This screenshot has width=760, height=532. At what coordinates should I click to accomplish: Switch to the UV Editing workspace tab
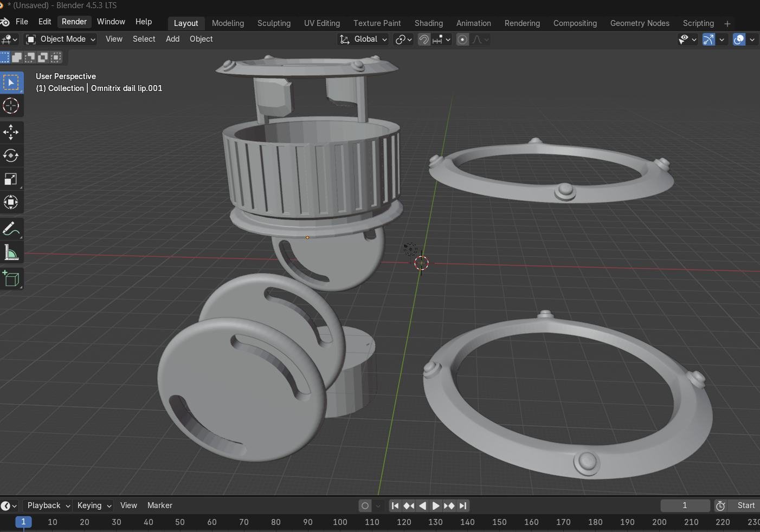coord(322,23)
